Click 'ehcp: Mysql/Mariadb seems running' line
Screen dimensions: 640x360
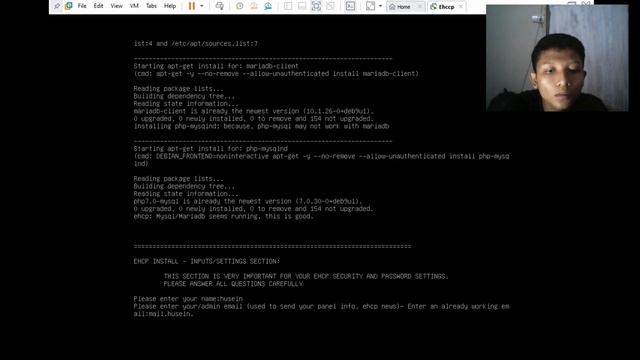224,216
